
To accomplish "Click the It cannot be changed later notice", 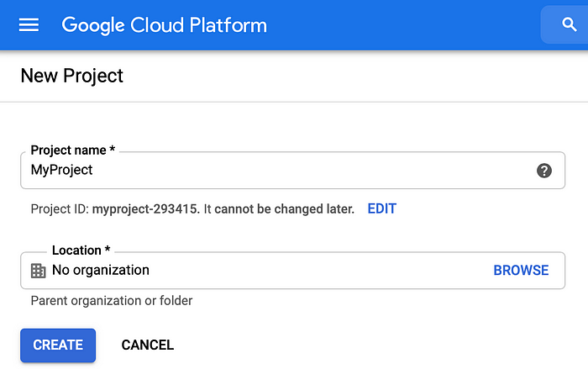I will tap(279, 209).
